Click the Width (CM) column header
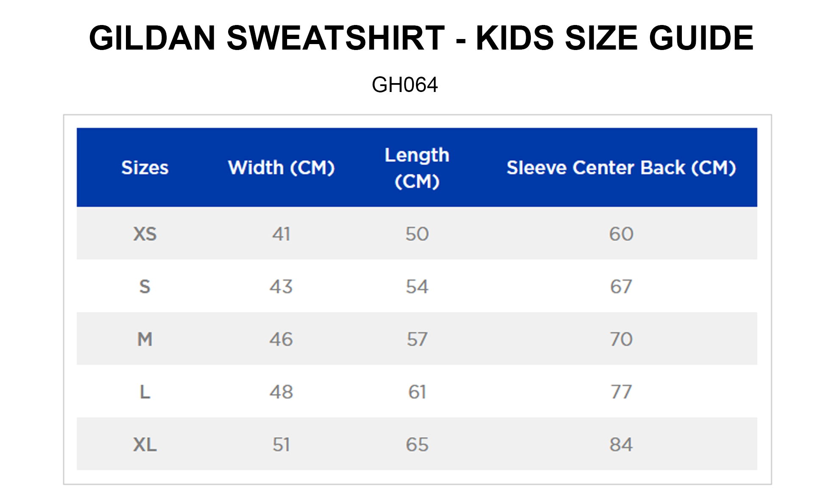837x504 pixels. pos(281,168)
